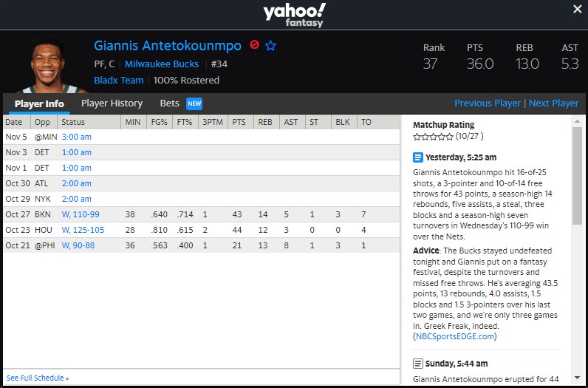Screen dimensions: 588x388
Task: Click the red injury status icon
Action: (255, 45)
